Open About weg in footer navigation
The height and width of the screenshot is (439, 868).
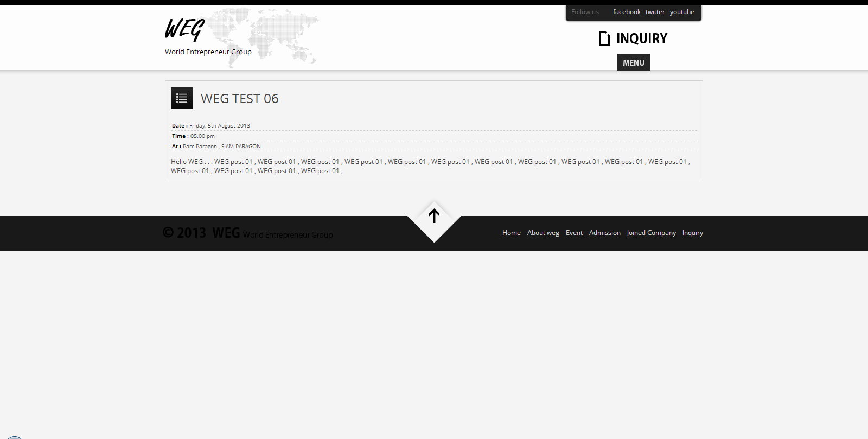[x=543, y=233]
